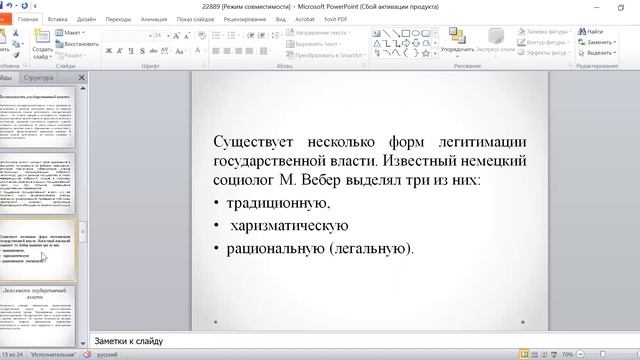Click the Упорядочить arrange button

click(457, 42)
